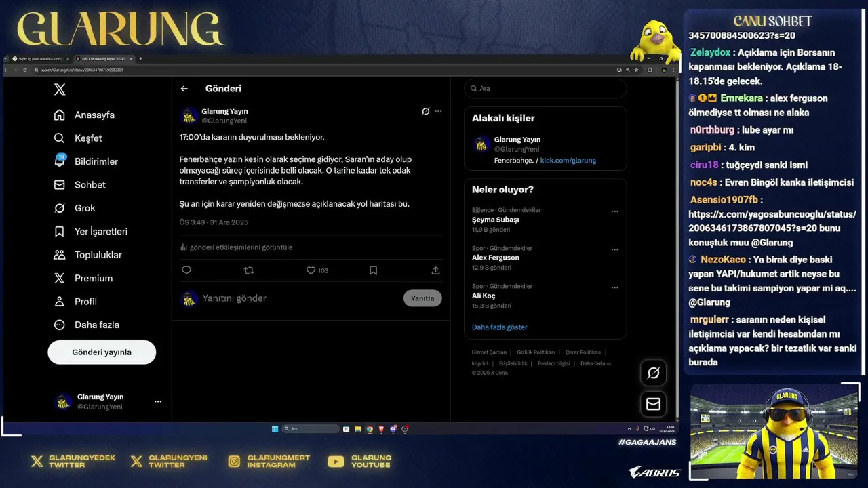
Task: Open the Ali Koç trend
Action: (x=484, y=296)
